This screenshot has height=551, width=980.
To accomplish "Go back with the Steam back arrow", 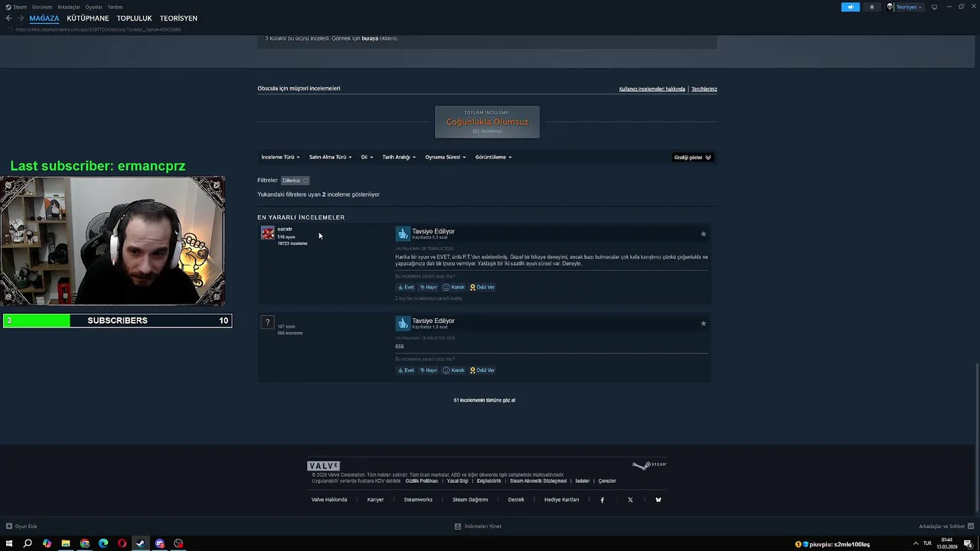I will pyautogui.click(x=9, y=18).
